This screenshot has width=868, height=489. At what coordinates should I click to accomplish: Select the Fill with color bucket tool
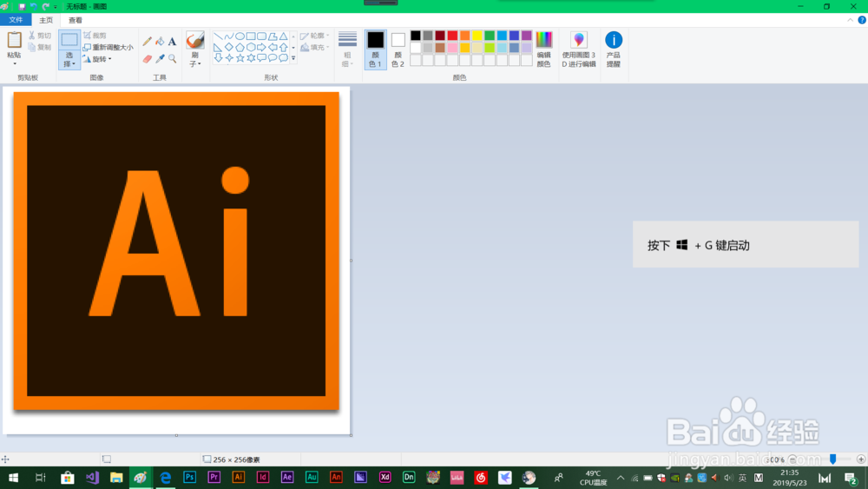pyautogui.click(x=160, y=42)
